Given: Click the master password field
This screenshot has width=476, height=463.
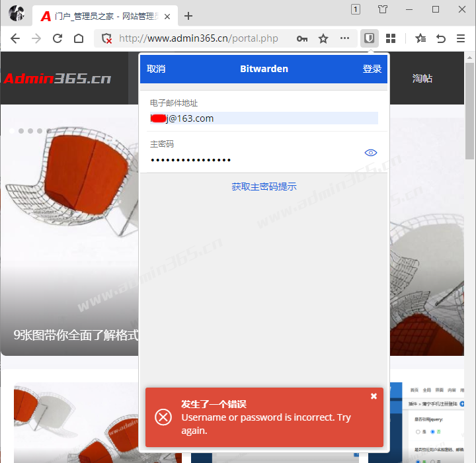Looking at the screenshot, I should pos(255,160).
